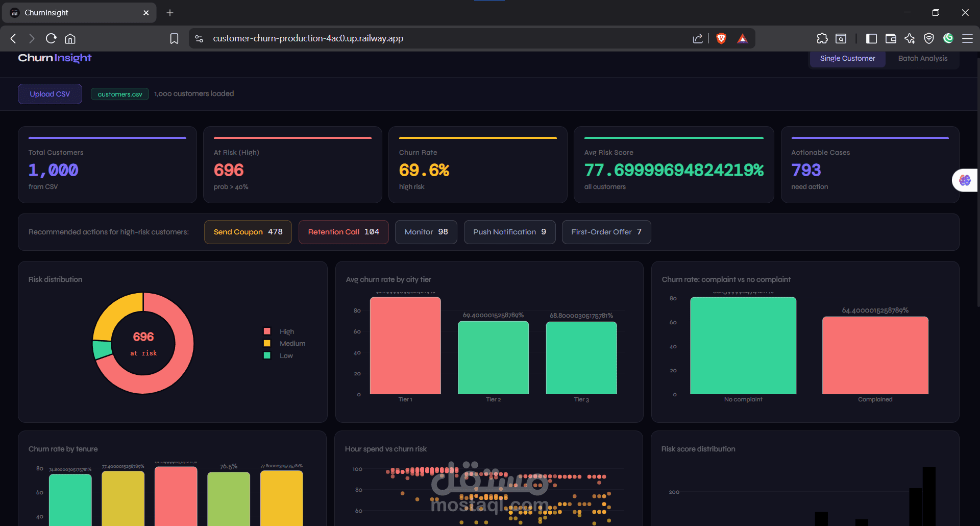Click the Churn Rate 69.6% value
Image resolution: width=980 pixels, height=526 pixels.
coord(424,170)
